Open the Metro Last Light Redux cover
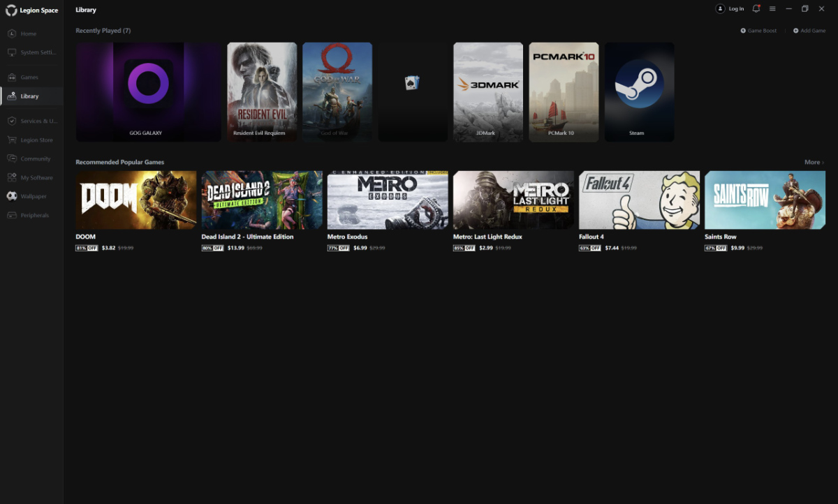Image resolution: width=838 pixels, height=504 pixels. (x=513, y=200)
